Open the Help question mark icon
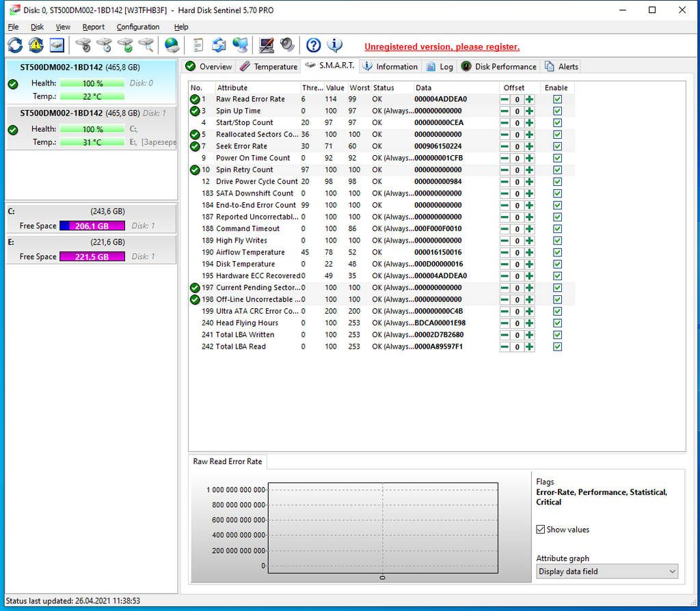 click(x=313, y=46)
